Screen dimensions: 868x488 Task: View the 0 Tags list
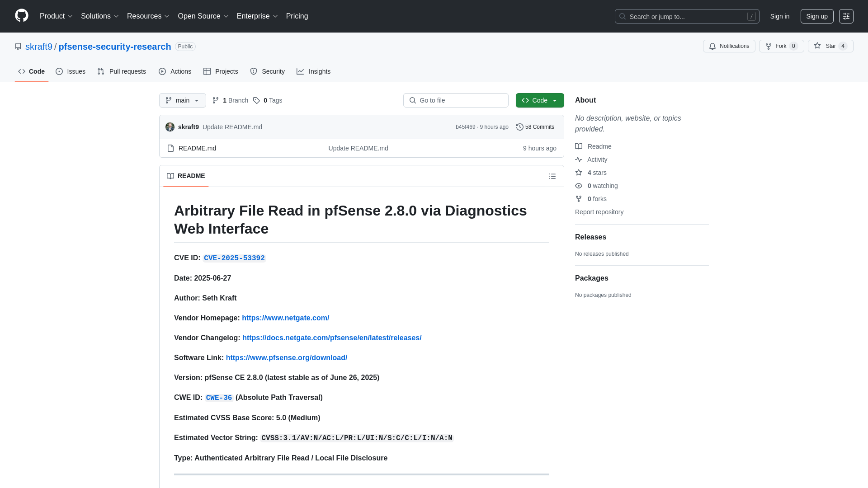pos(268,100)
